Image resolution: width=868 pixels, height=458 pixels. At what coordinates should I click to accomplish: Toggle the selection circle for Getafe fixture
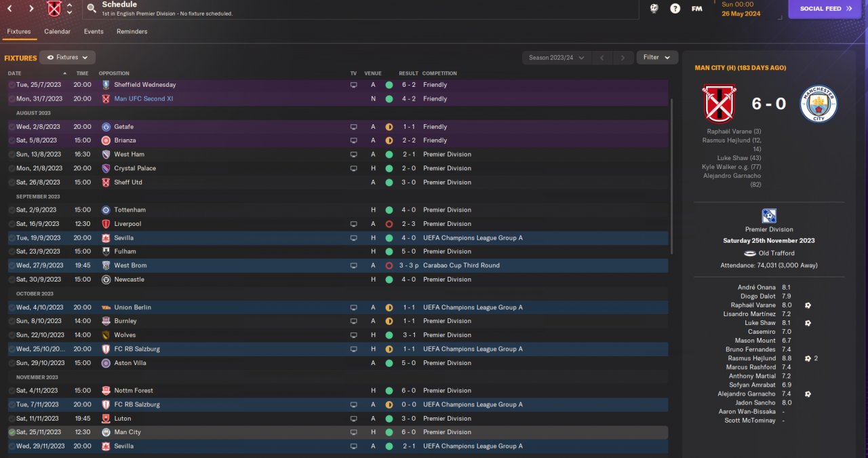[x=12, y=127]
